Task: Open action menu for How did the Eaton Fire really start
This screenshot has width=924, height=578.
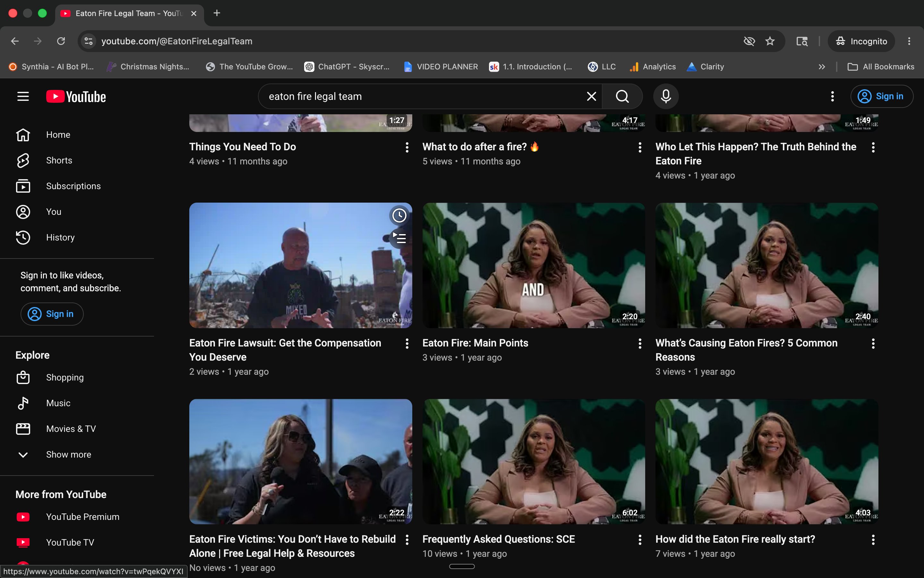Action: [x=873, y=540]
